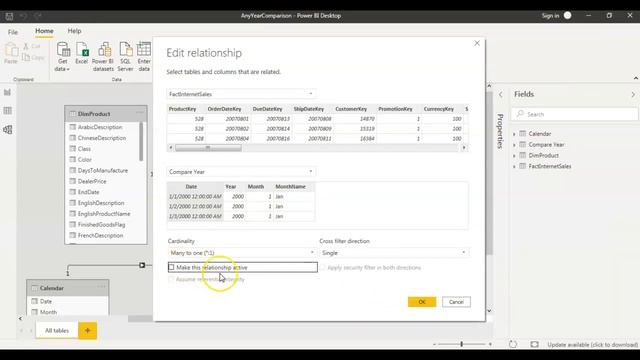Click the Get data ribbon icon
This screenshot has height=360, width=640.
click(63, 49)
